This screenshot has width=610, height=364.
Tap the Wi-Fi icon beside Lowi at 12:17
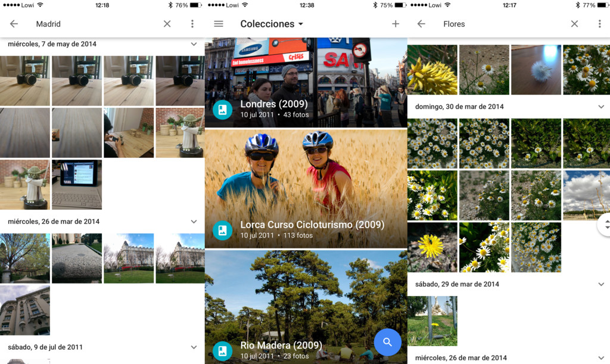pyautogui.click(x=447, y=5)
